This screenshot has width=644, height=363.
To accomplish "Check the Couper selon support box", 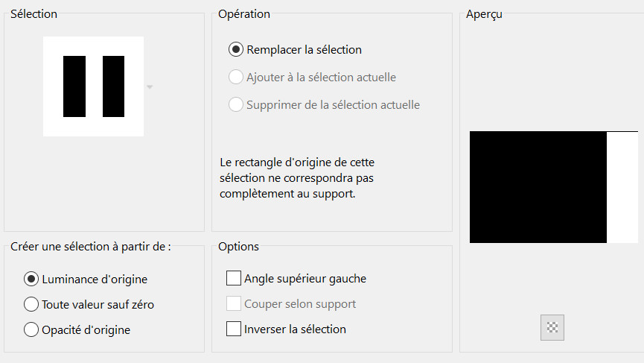I will (x=234, y=304).
